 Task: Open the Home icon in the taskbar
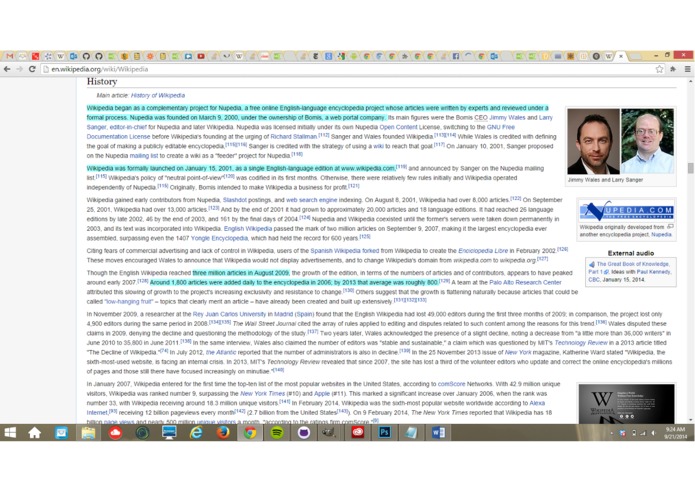pos(34,432)
